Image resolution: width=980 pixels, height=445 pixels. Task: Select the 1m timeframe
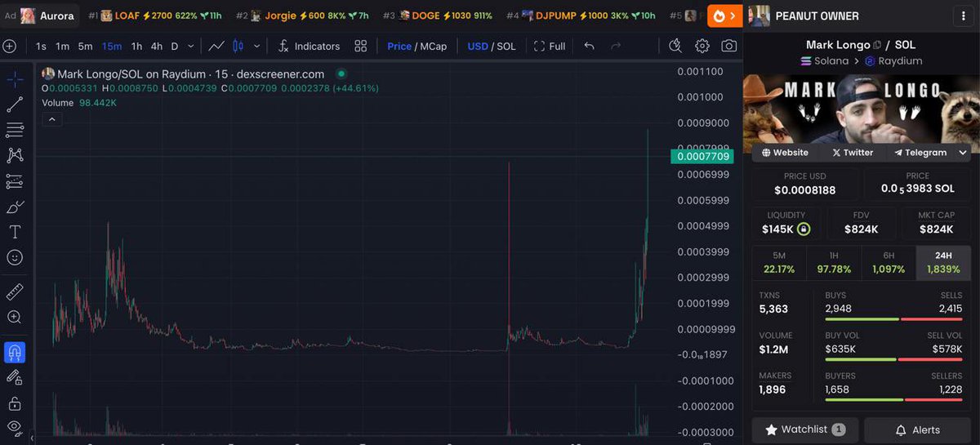63,47
